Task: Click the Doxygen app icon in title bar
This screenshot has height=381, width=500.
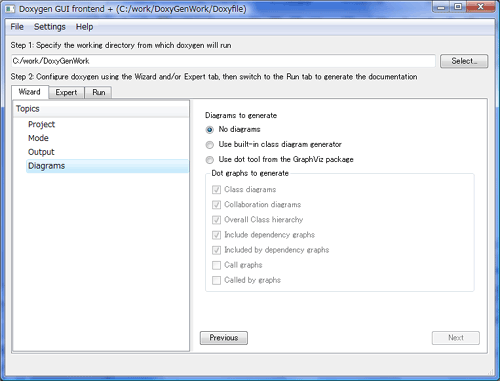Action: coord(10,9)
